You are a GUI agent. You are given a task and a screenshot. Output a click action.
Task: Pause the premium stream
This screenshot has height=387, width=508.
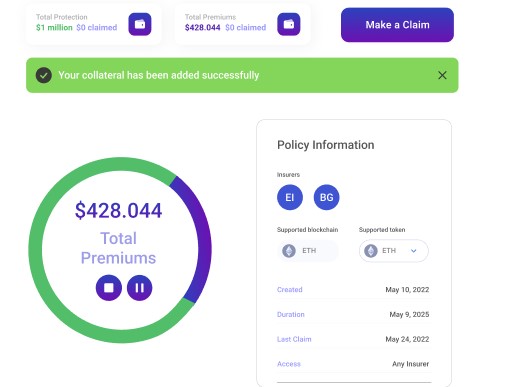click(x=140, y=288)
